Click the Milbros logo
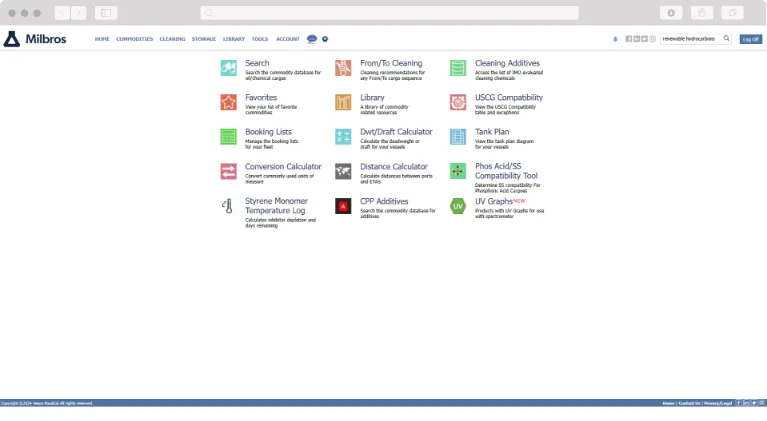The height and width of the screenshot is (421, 767). pyautogui.click(x=35, y=39)
